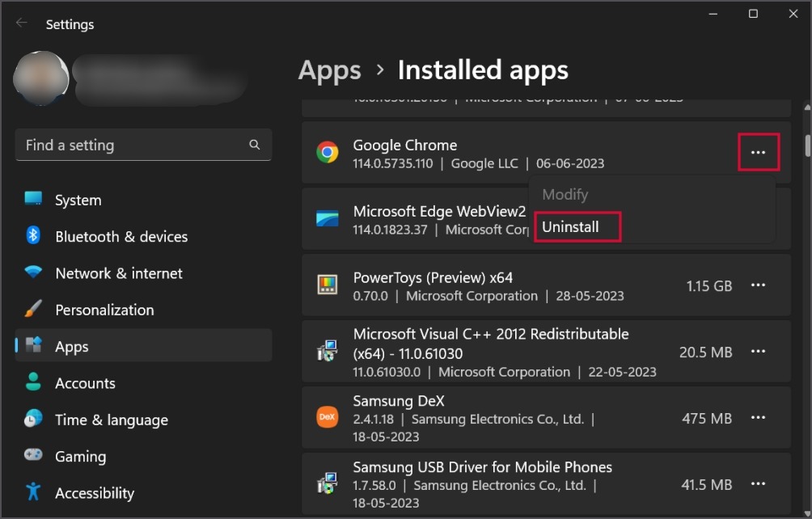This screenshot has width=812, height=519.
Task: Open the Accounts person icon
Action: [x=33, y=382]
